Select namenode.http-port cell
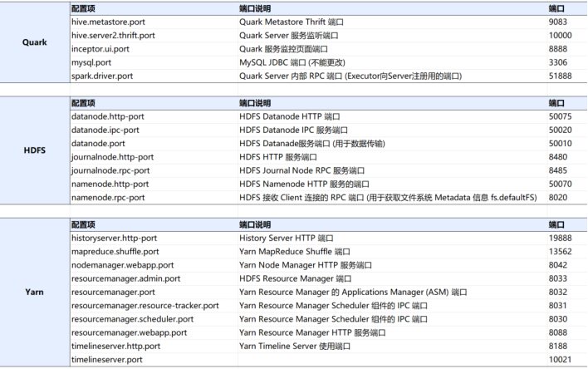This screenshot has height=369, width=588. click(x=154, y=184)
